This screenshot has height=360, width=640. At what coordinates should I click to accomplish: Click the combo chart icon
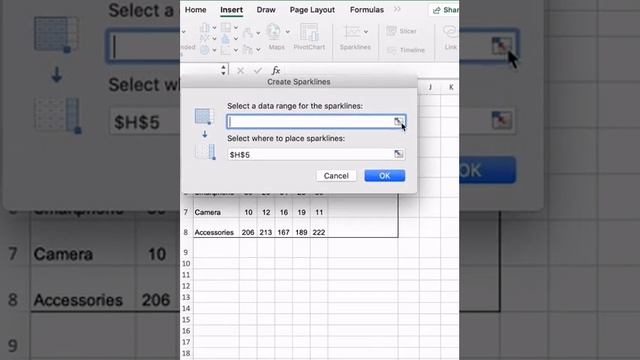248,49
